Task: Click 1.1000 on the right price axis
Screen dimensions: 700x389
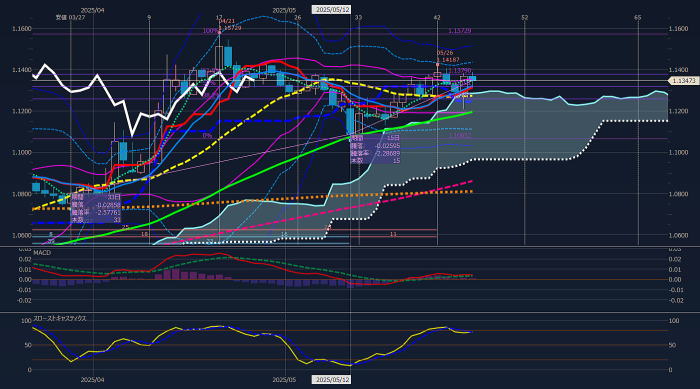Action: tap(678, 152)
